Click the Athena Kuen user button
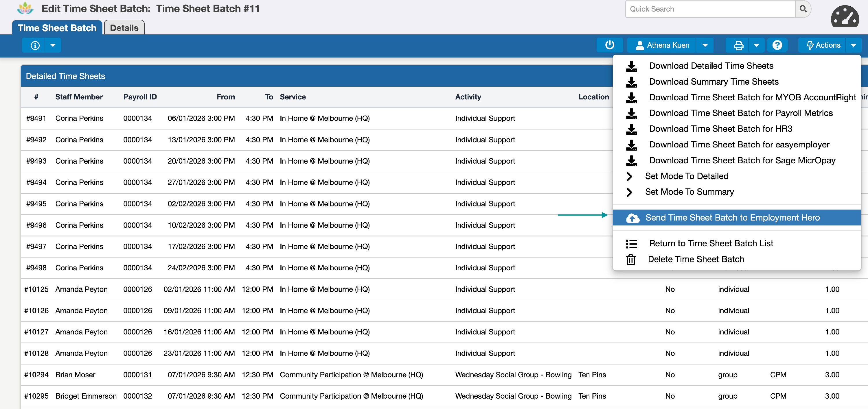Image resolution: width=868 pixels, height=409 pixels. tap(663, 45)
